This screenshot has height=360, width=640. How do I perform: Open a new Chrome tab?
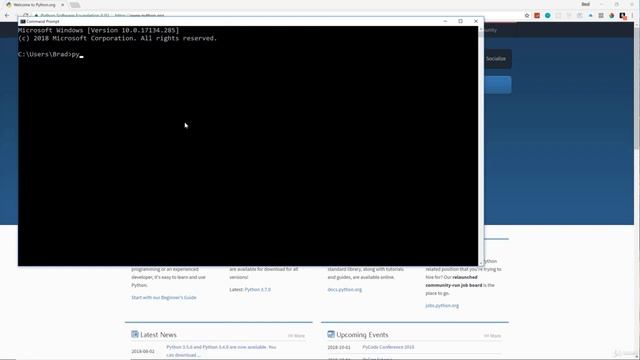pos(75,5)
